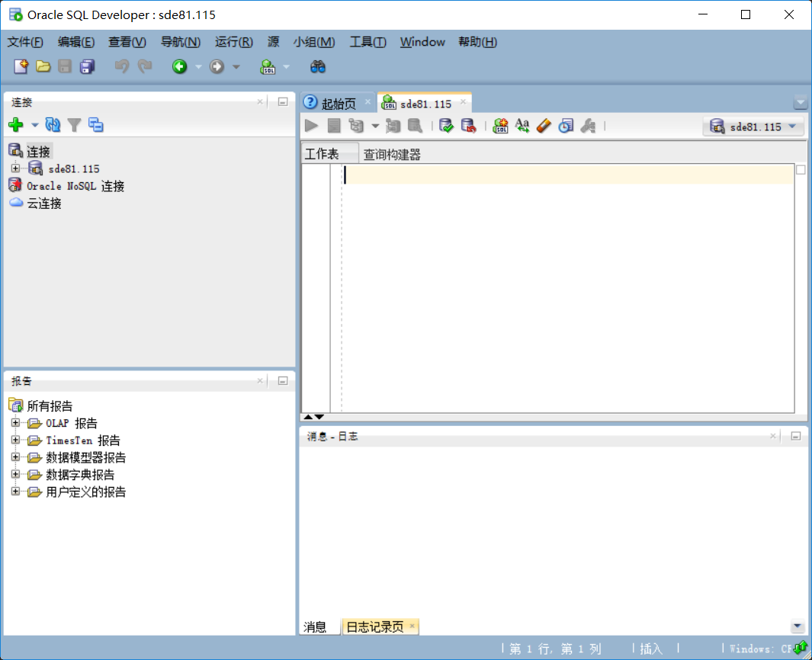Open the editor tab list dropdown

[x=800, y=102]
